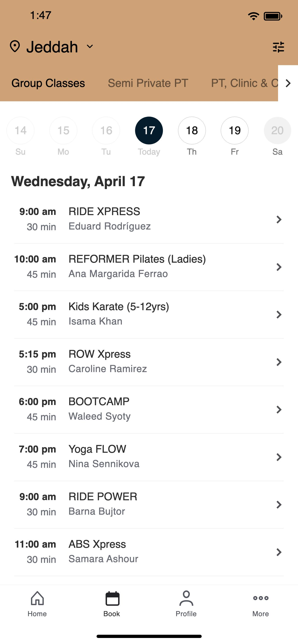Expand BOOTCAMP class details arrow
Screen dimensions: 298x644
click(279, 409)
